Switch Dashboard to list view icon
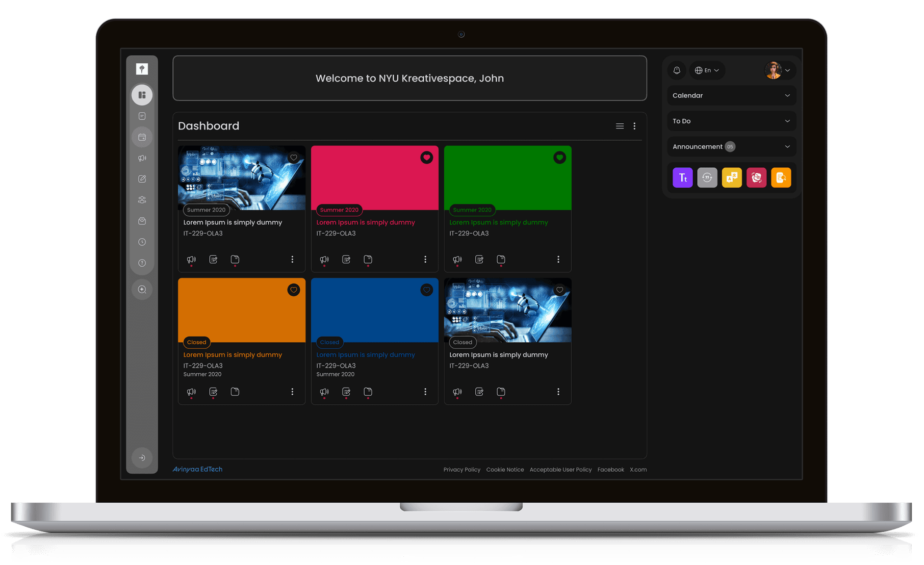Screen dimensions: 924x565 coord(620,126)
